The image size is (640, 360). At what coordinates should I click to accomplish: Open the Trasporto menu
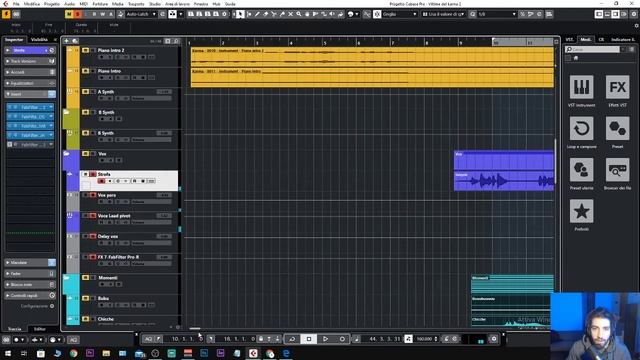[x=136, y=4]
